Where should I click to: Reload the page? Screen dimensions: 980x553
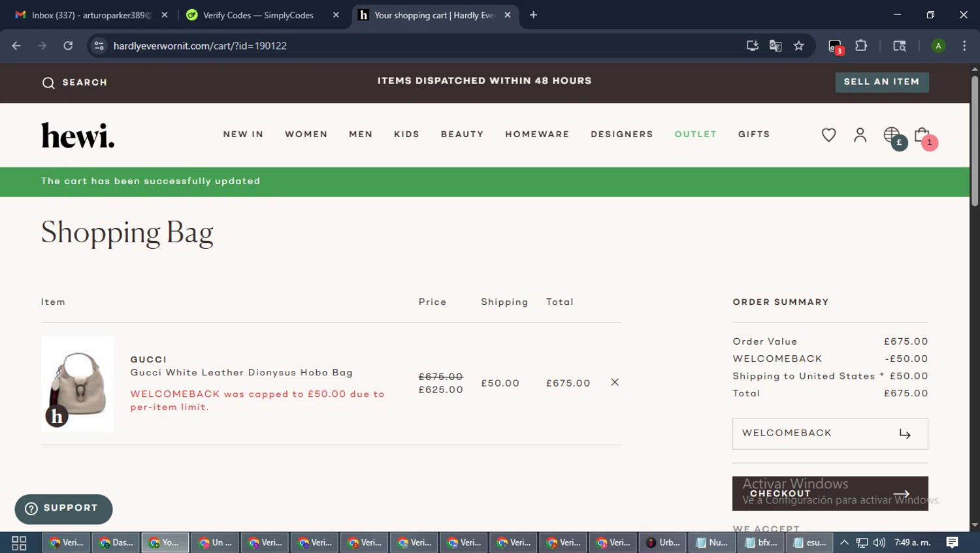click(x=68, y=46)
